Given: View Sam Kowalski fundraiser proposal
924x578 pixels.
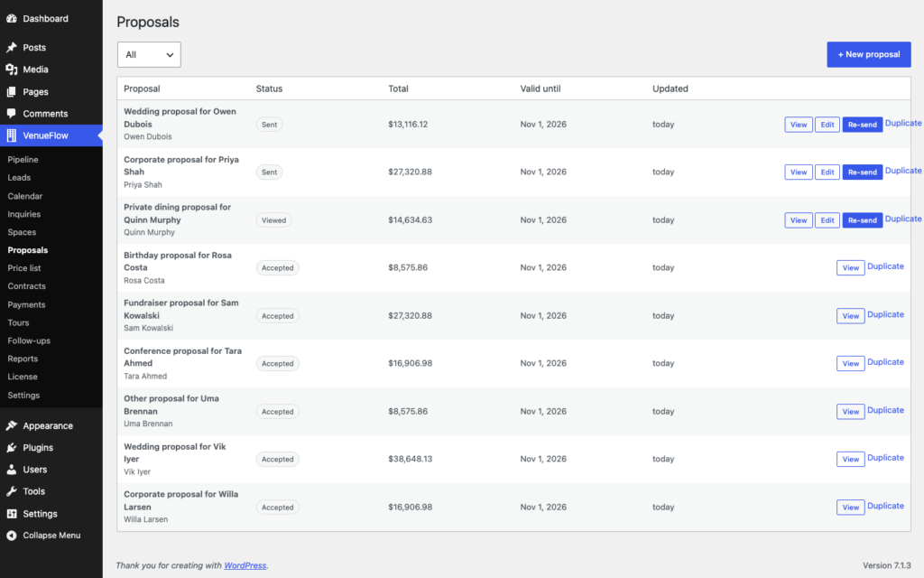Looking at the screenshot, I should click(x=850, y=316).
